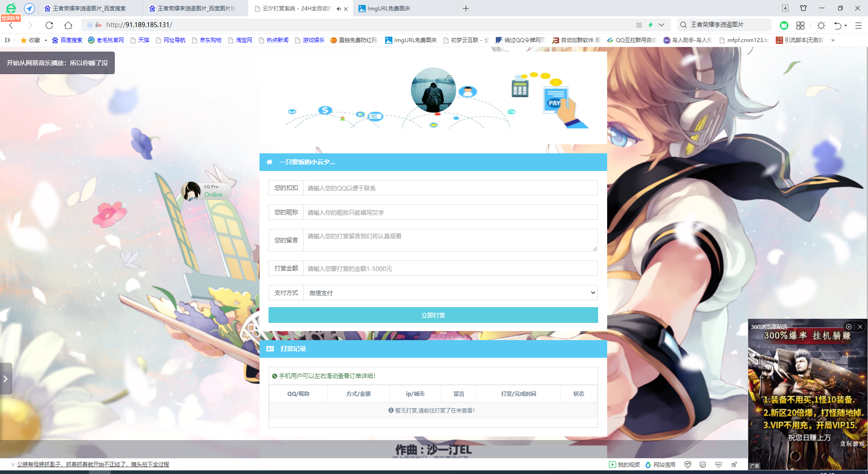Switch to the ImgURL免费图床 tab
Image resolution: width=868 pixels, height=474 pixels.
(x=388, y=9)
